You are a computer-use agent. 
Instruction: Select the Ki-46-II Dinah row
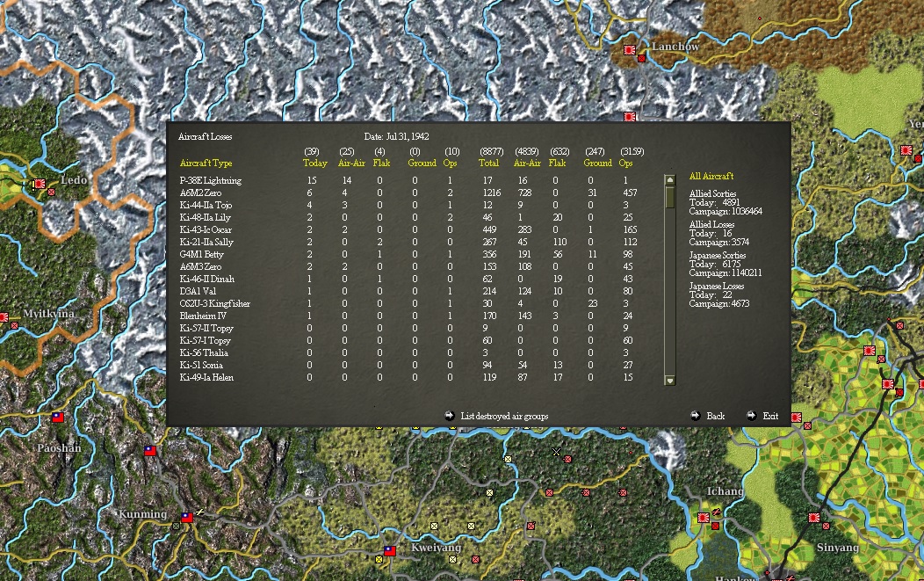pos(409,279)
